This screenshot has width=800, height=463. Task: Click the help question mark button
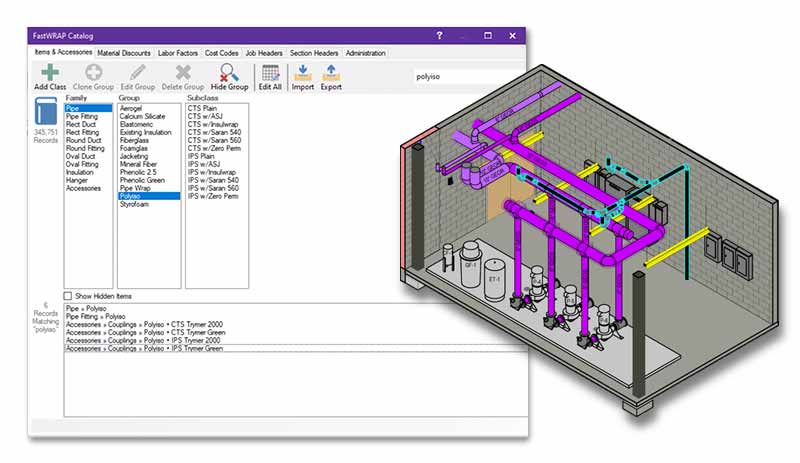[440, 35]
